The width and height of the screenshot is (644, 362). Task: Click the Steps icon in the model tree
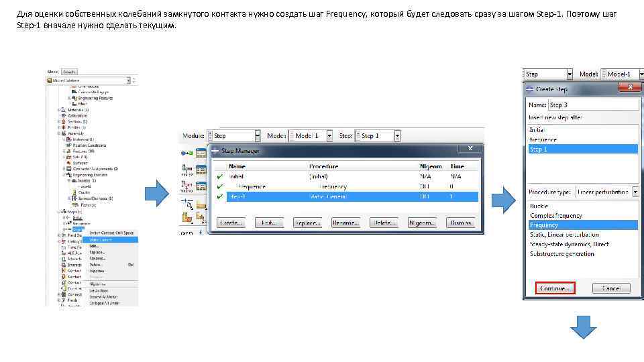tap(65, 212)
